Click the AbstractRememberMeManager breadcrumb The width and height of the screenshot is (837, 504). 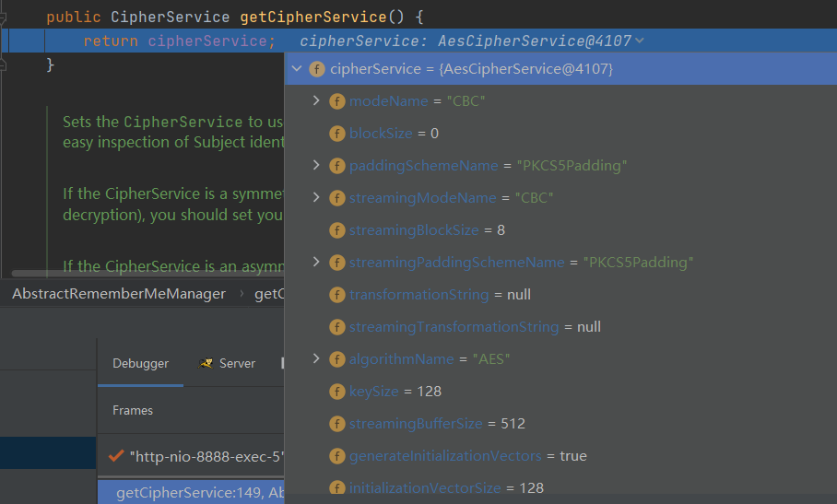119,294
